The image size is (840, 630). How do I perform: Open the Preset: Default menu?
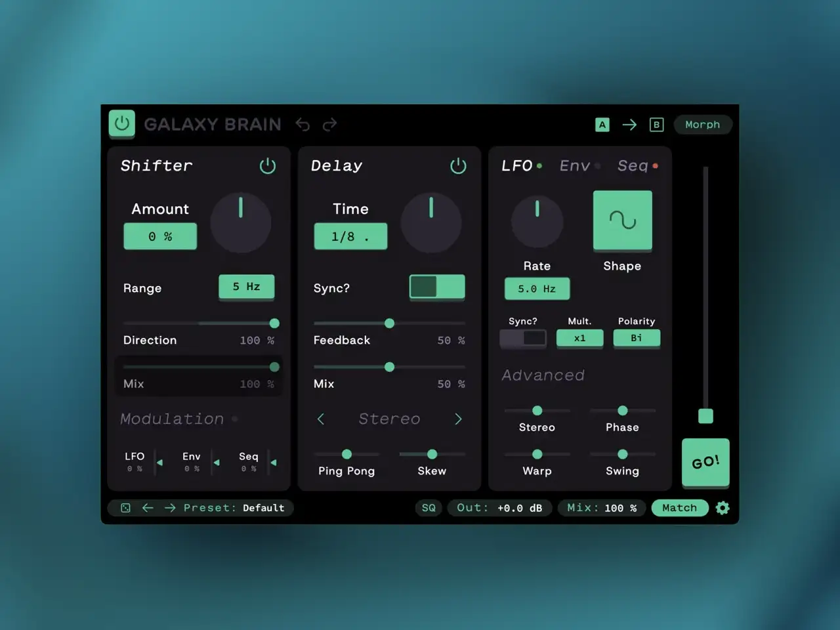tap(234, 508)
